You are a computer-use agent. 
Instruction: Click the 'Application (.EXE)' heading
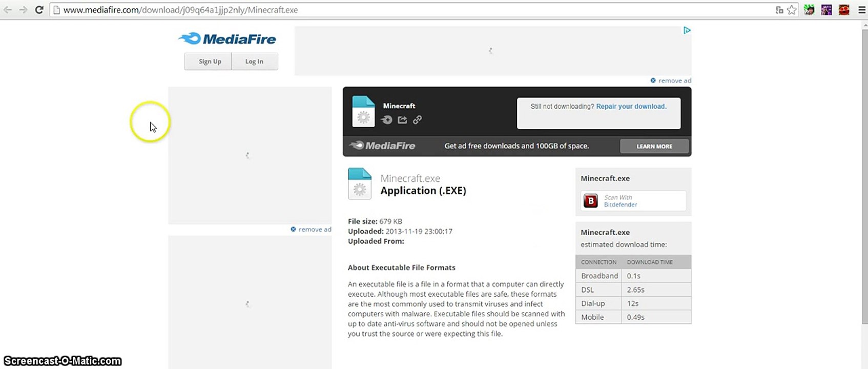point(423,191)
